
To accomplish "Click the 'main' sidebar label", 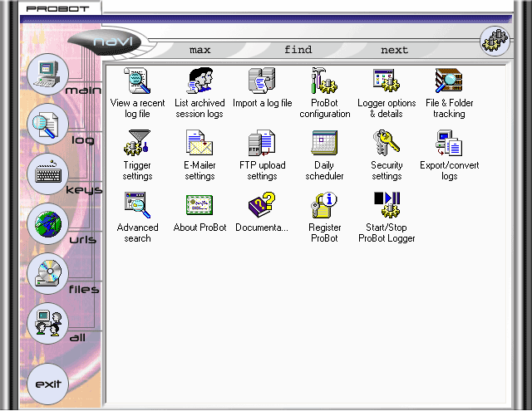I will click(83, 91).
